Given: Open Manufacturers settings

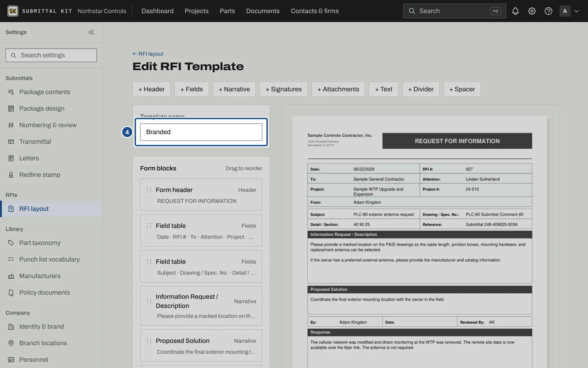Looking at the screenshot, I should [x=40, y=276].
